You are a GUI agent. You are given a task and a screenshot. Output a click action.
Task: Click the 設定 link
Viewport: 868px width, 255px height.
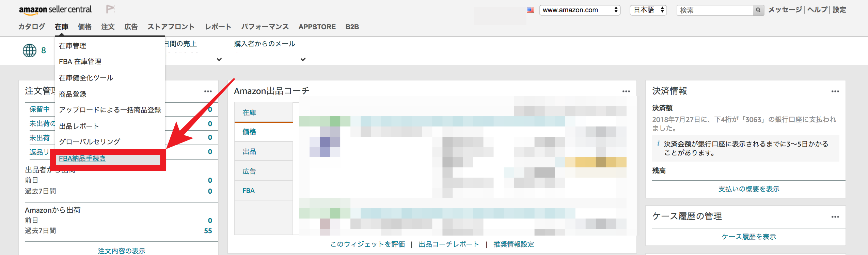839,10
